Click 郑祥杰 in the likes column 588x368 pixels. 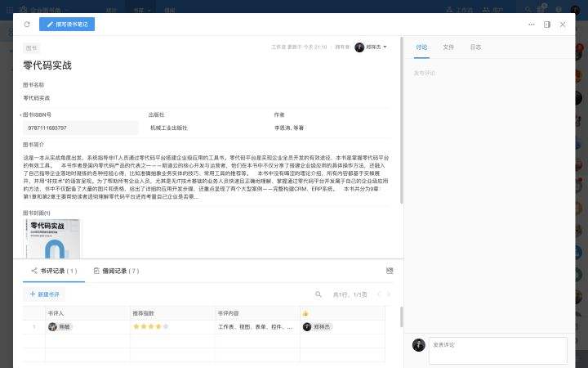(x=317, y=327)
